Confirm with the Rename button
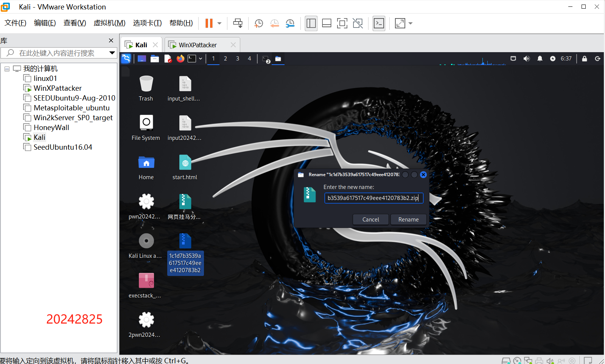This screenshot has width=605, height=364. point(409,220)
